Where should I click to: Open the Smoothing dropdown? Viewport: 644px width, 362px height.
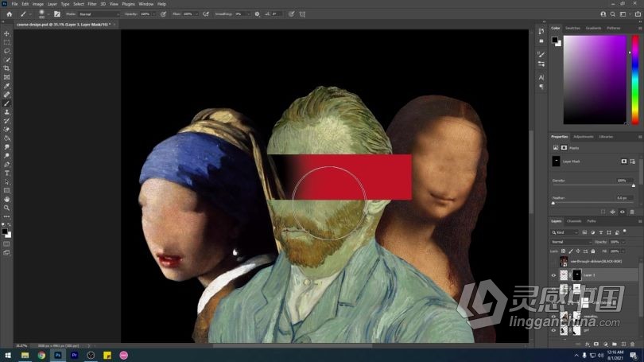[249, 14]
